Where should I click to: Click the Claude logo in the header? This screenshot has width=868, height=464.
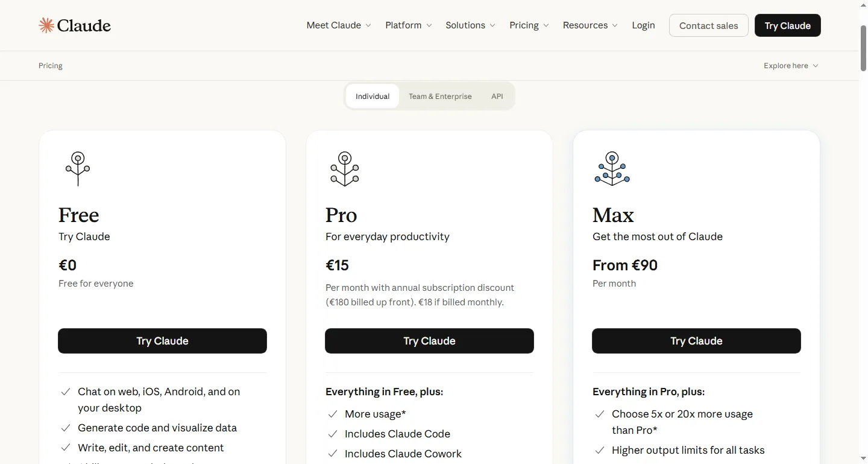(x=75, y=25)
